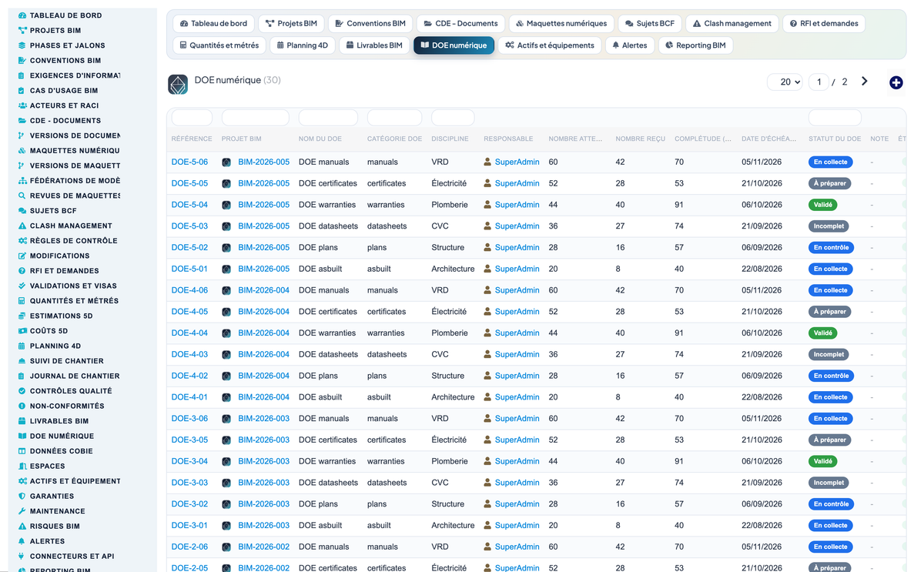Open record link DOE-3-01
924x572 pixels.
coord(189,526)
